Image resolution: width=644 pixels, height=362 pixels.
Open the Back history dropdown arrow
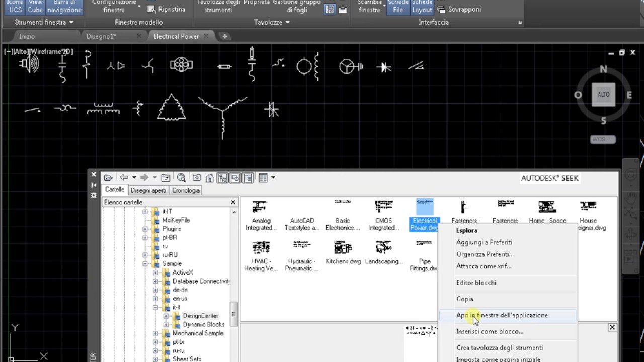pyautogui.click(x=134, y=178)
